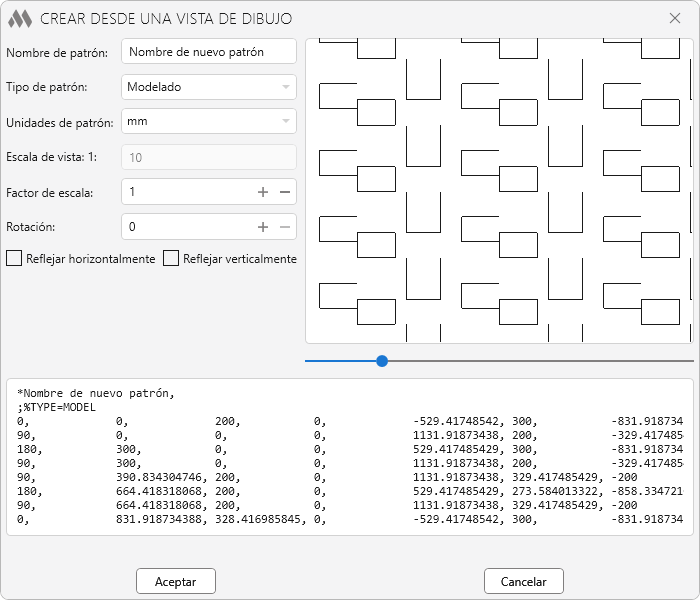Screen dimensions: 700x600
Task: Click in the Nombre de patrón field
Action: 208,52
